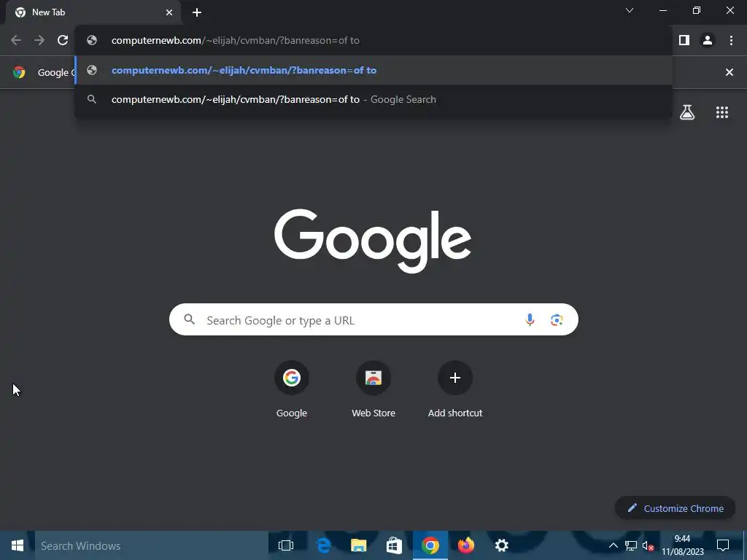The width and height of the screenshot is (747, 560).
Task: Open the Google apps grid
Action: coord(722,112)
